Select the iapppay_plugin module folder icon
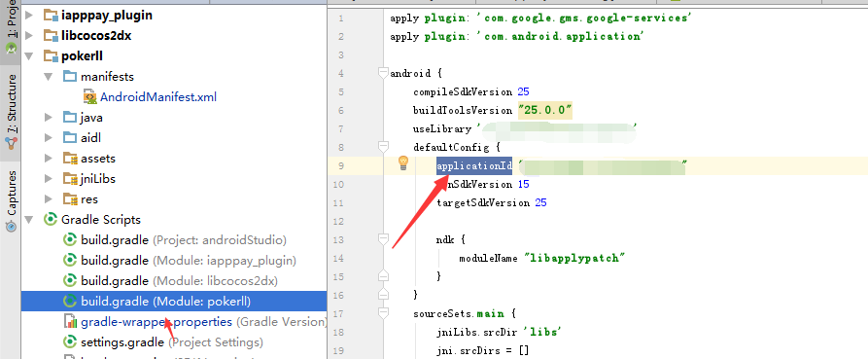Screen dimensions: 868x359 pyautogui.click(x=51, y=17)
